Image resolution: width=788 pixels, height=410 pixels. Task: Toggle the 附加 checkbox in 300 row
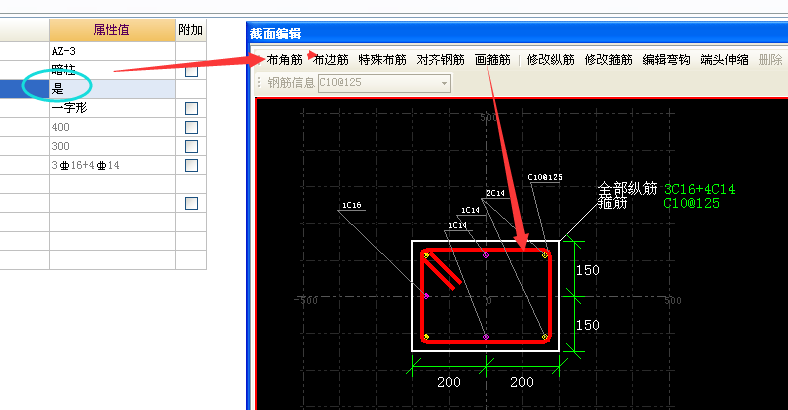coord(191,146)
